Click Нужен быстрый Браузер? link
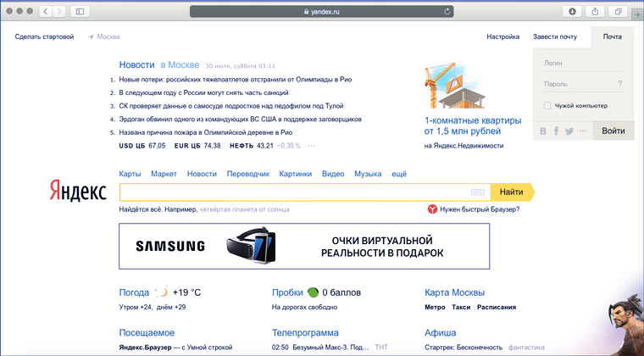Screen dimensions: 644x356 click(480, 209)
